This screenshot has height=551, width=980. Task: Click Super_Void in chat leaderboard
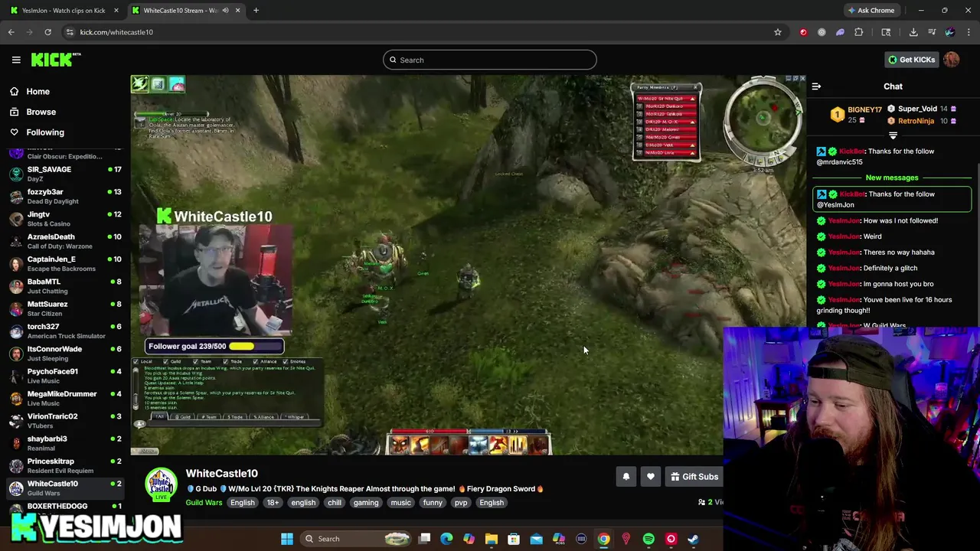(917, 109)
